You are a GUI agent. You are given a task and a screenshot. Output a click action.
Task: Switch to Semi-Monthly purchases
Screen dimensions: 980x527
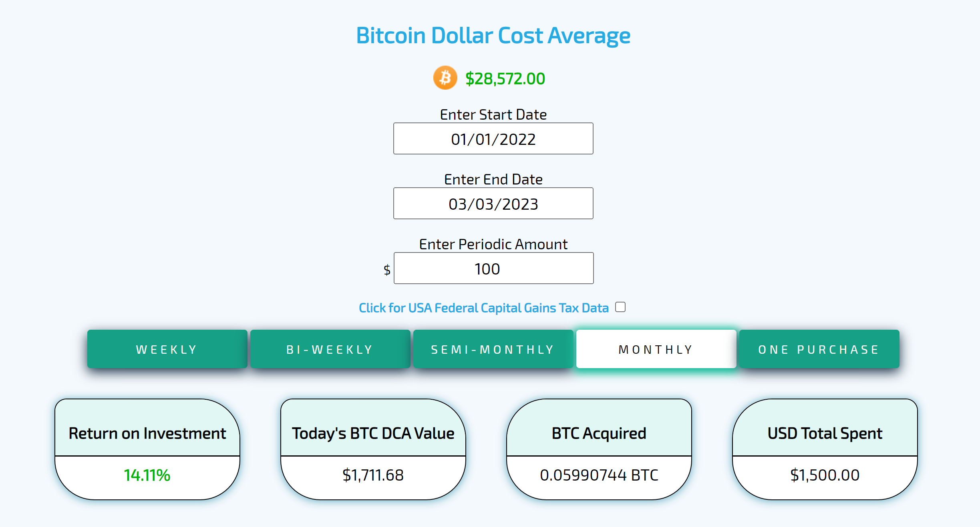(x=493, y=349)
